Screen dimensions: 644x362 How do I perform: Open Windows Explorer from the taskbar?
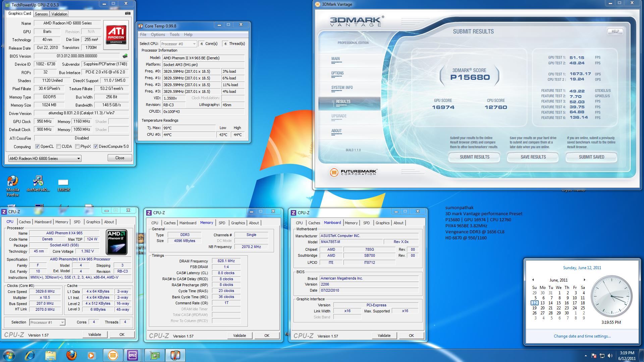pyautogui.click(x=50, y=355)
